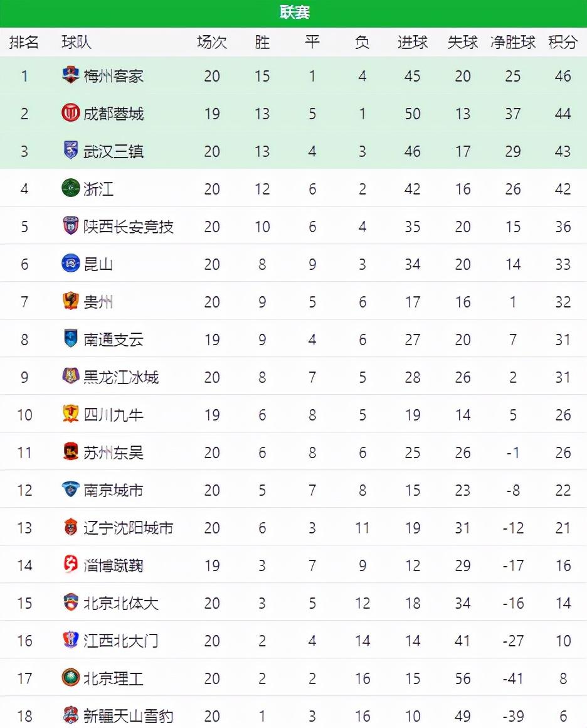Click the 梅州客家 team logo

[70, 75]
